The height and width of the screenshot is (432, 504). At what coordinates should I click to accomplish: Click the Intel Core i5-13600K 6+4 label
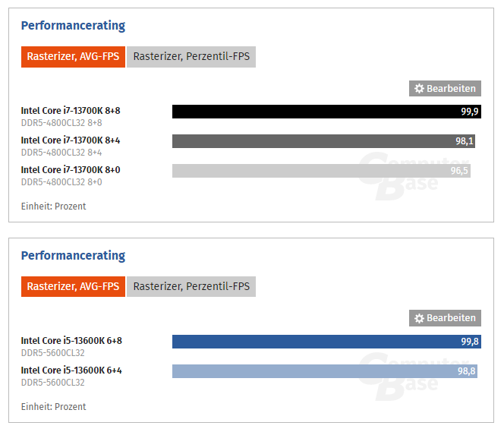[71, 371]
